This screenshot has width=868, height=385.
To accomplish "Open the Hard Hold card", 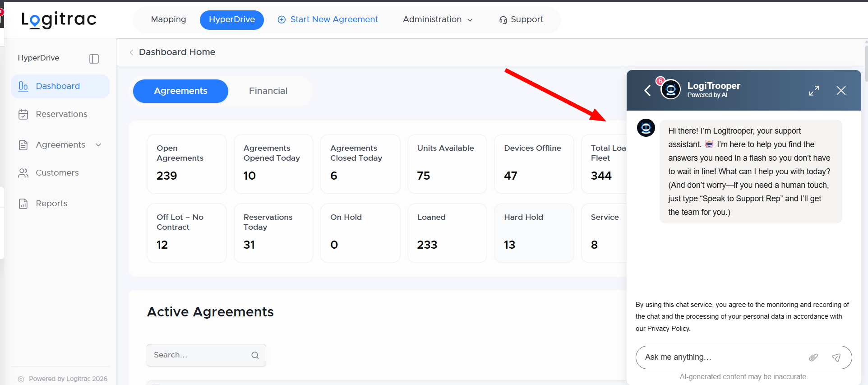I will coord(534,233).
